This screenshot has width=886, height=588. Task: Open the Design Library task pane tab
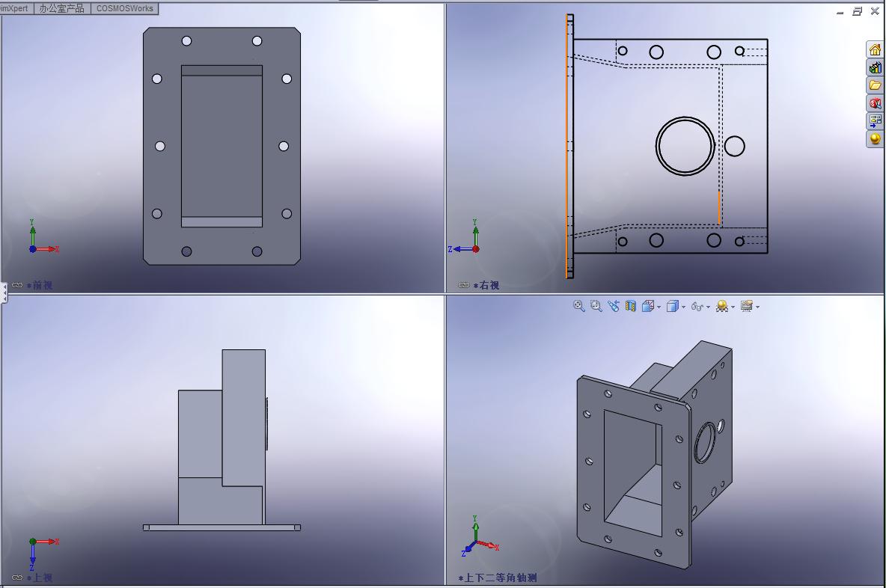[875, 68]
